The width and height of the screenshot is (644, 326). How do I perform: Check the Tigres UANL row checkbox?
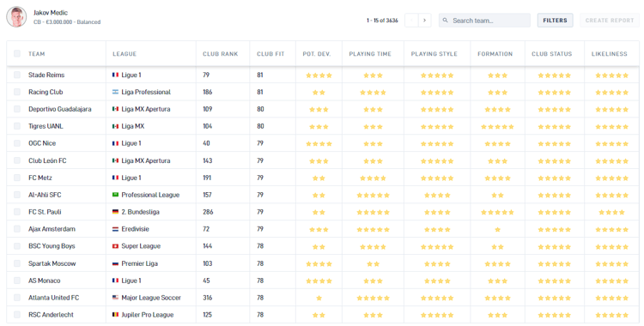tap(17, 126)
